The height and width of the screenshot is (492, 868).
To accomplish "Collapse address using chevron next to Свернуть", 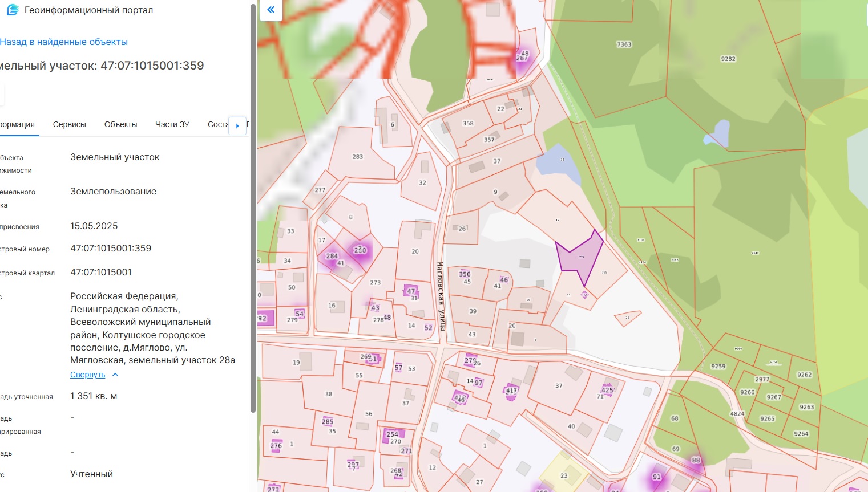I will click(115, 375).
